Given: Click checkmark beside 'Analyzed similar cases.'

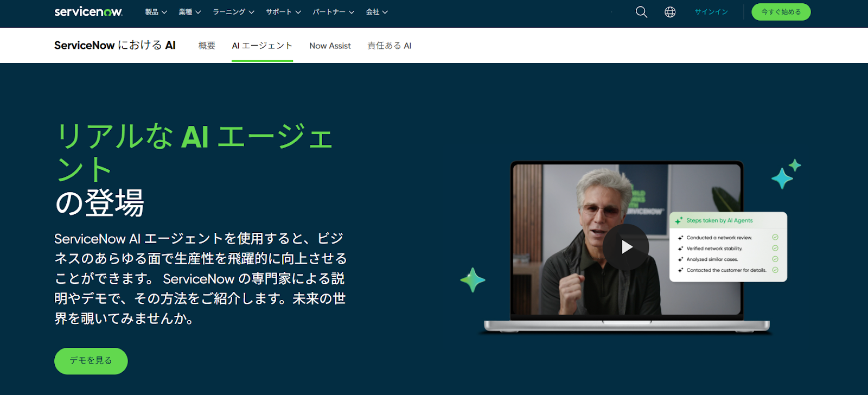Looking at the screenshot, I should pos(775,259).
